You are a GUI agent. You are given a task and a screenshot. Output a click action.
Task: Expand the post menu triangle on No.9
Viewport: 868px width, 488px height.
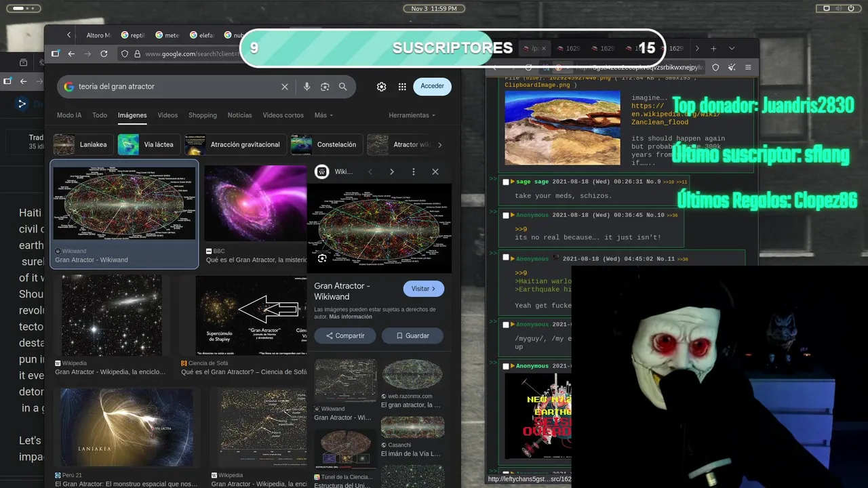(513, 182)
